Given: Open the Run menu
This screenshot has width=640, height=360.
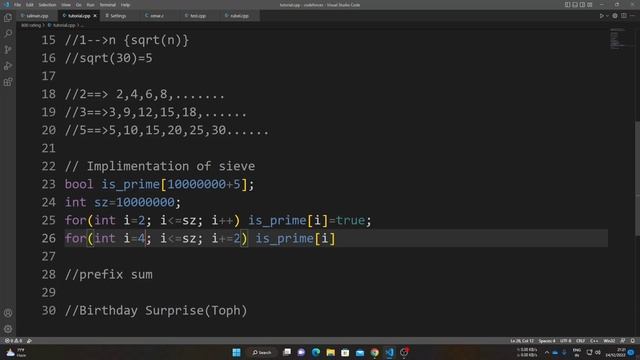Looking at the screenshot, I should tap(90, 5).
